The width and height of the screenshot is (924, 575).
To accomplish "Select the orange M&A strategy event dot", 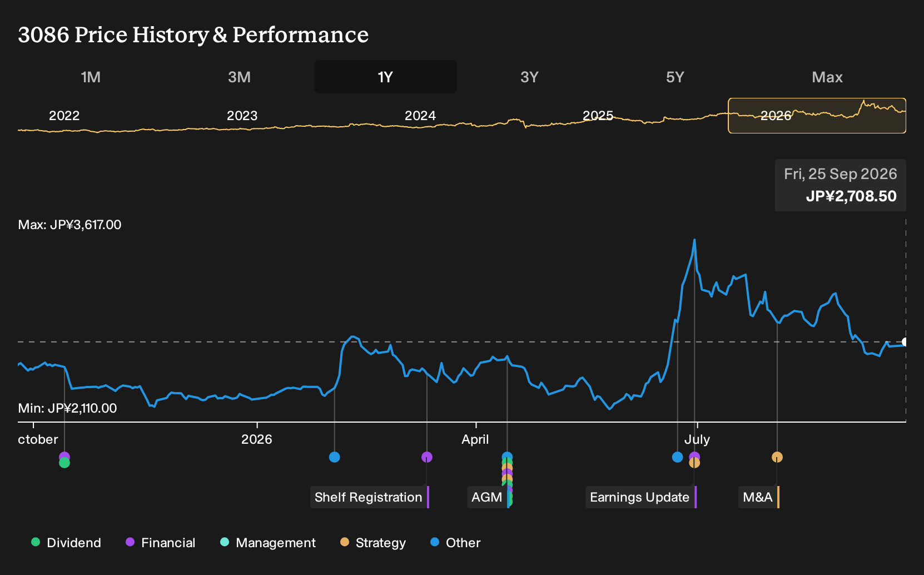I will point(777,457).
